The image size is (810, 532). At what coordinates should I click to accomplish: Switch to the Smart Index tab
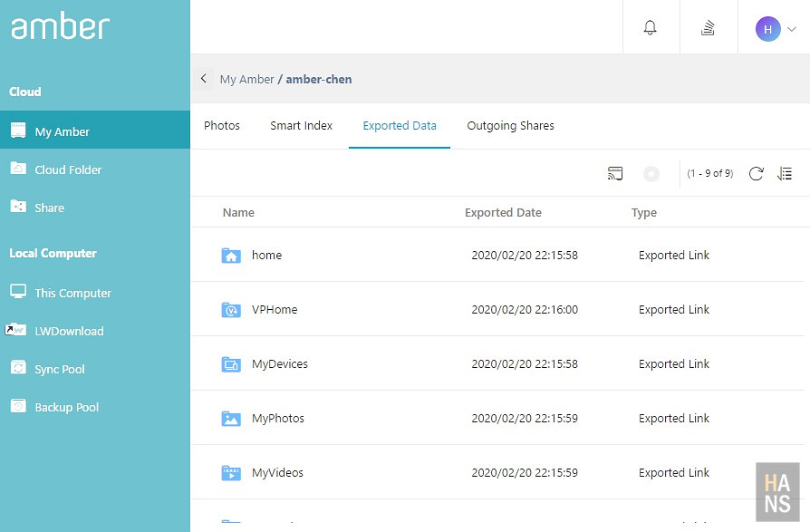[301, 125]
